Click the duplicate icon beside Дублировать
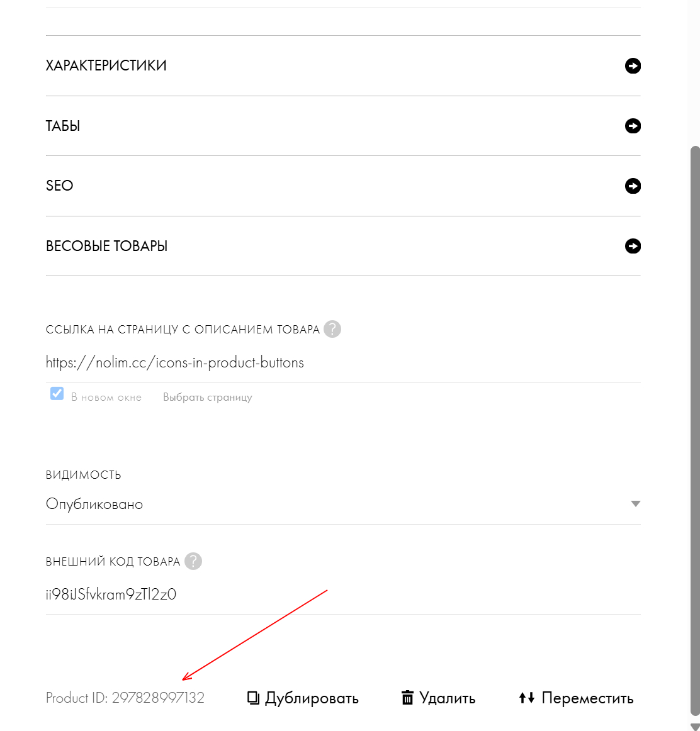The image size is (700, 731). (253, 698)
